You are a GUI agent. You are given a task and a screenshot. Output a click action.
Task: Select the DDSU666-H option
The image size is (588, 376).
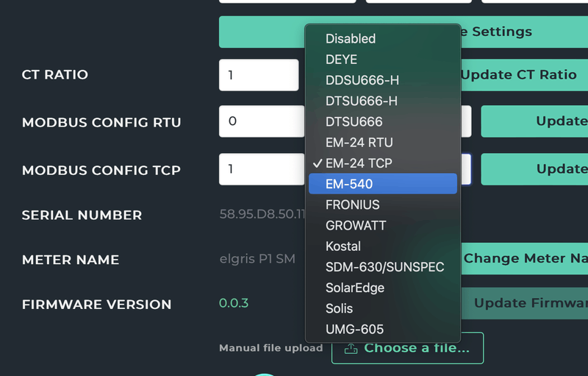[362, 79]
